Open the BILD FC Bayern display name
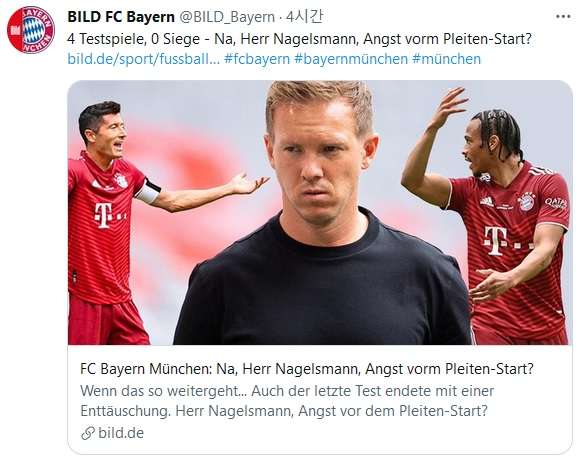This screenshot has height=466, width=581. pyautogui.click(x=121, y=17)
